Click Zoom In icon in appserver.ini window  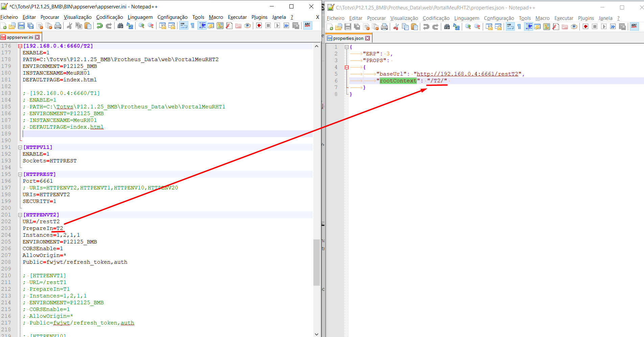tap(141, 26)
